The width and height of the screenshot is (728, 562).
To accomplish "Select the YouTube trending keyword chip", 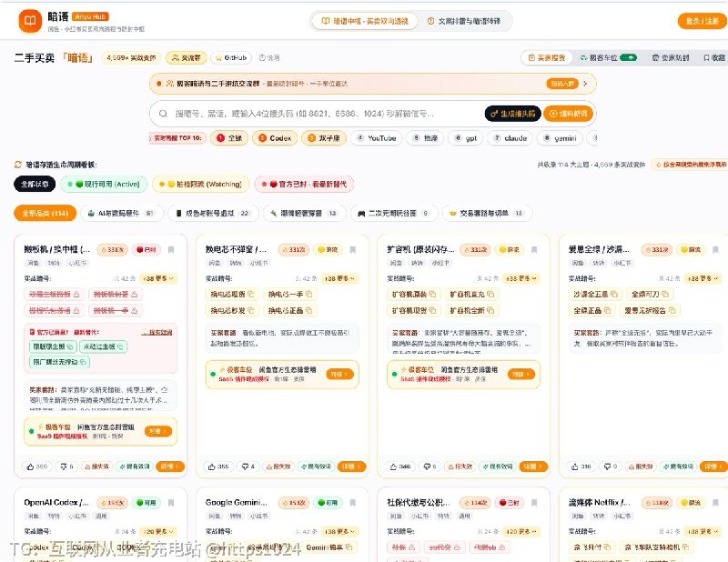I will tap(377, 138).
